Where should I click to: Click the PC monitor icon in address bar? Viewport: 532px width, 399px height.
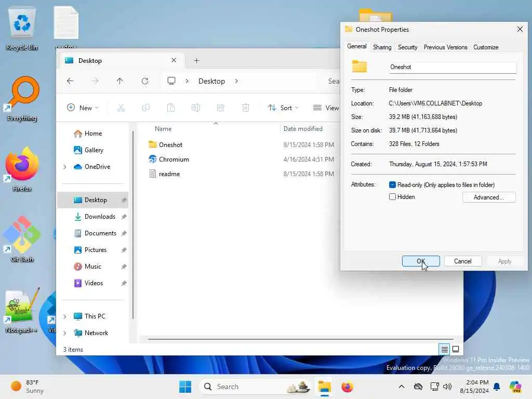[x=171, y=81]
